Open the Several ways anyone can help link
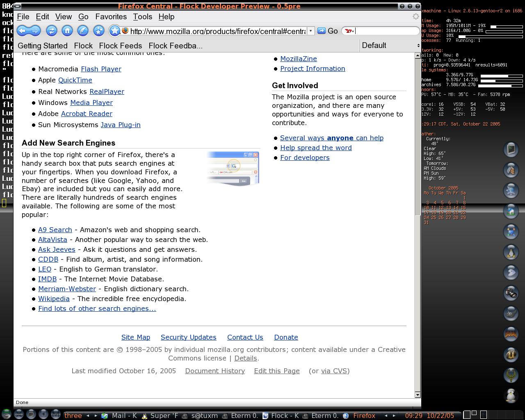The height and width of the screenshot is (420, 525). tap(332, 138)
